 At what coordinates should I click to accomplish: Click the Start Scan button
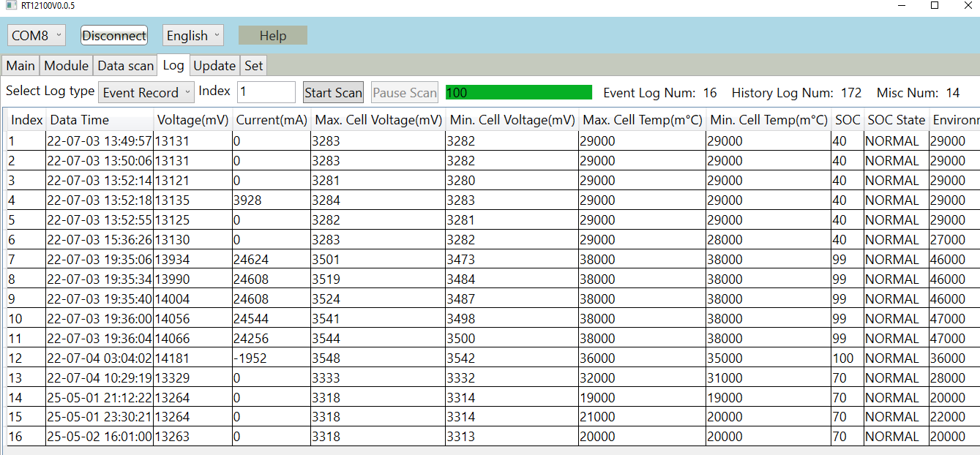point(333,92)
